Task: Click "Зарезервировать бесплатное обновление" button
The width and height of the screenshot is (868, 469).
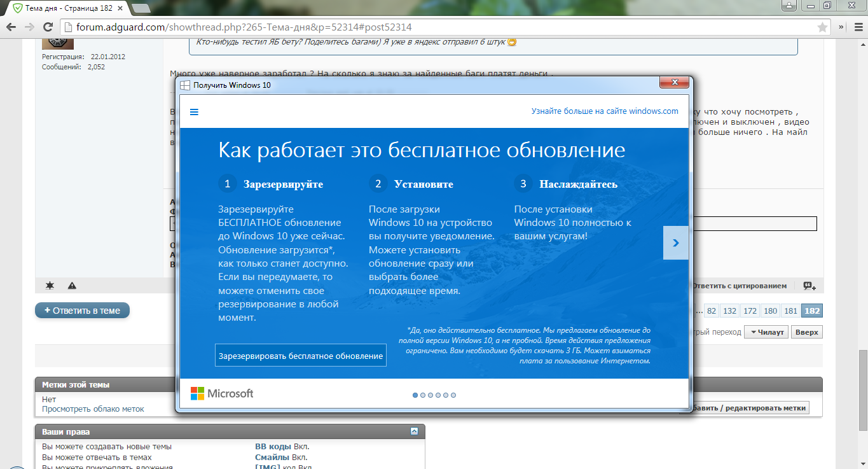Action: click(300, 356)
